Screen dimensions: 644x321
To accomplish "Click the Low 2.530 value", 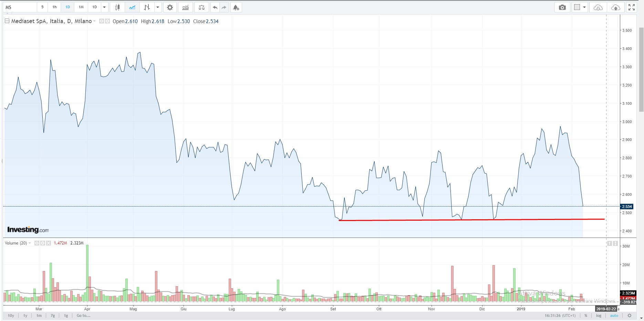I will point(179,21).
